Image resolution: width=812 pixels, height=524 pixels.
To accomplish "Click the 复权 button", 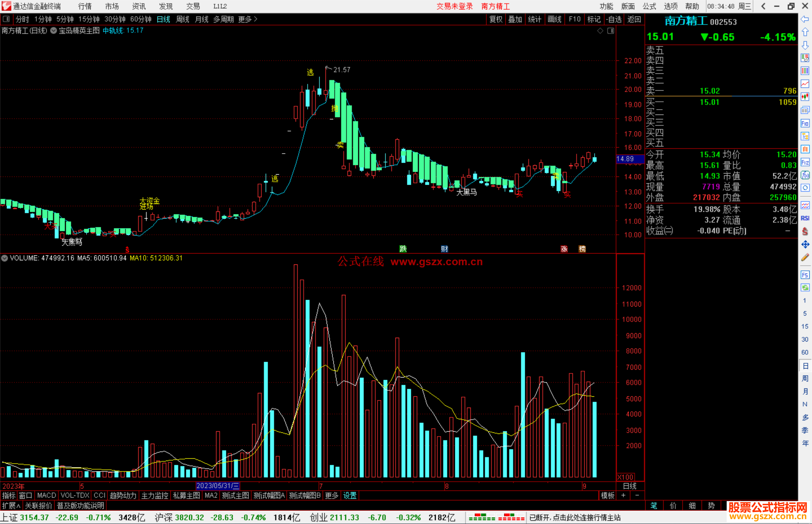I will click(495, 19).
